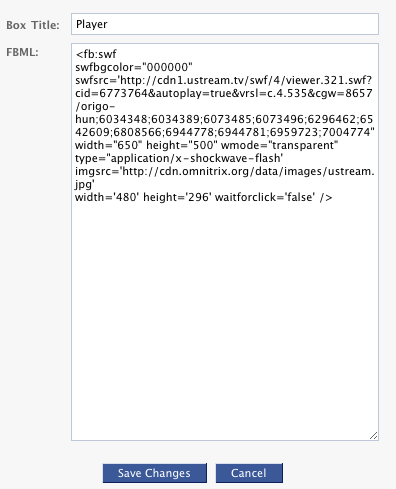Click the textarea resize grip icon
Image resolution: width=396 pixels, height=489 pixels.
point(374,436)
